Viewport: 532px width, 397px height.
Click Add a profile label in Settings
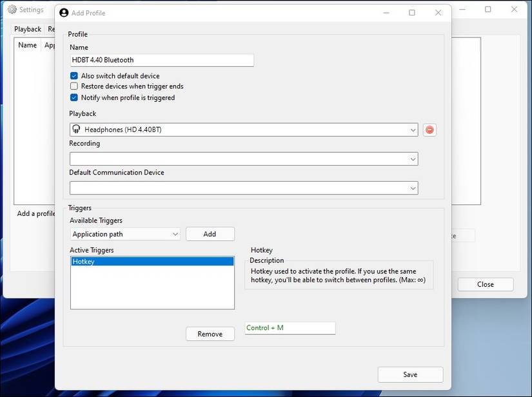coord(36,213)
